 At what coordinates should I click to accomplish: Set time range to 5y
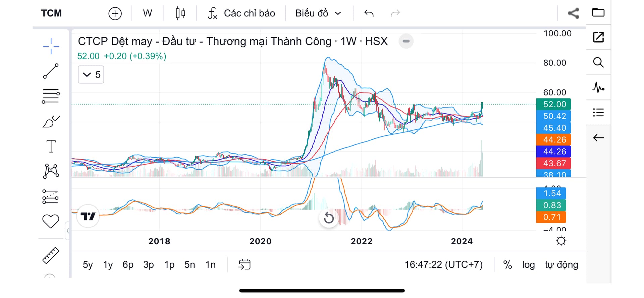pos(88,265)
